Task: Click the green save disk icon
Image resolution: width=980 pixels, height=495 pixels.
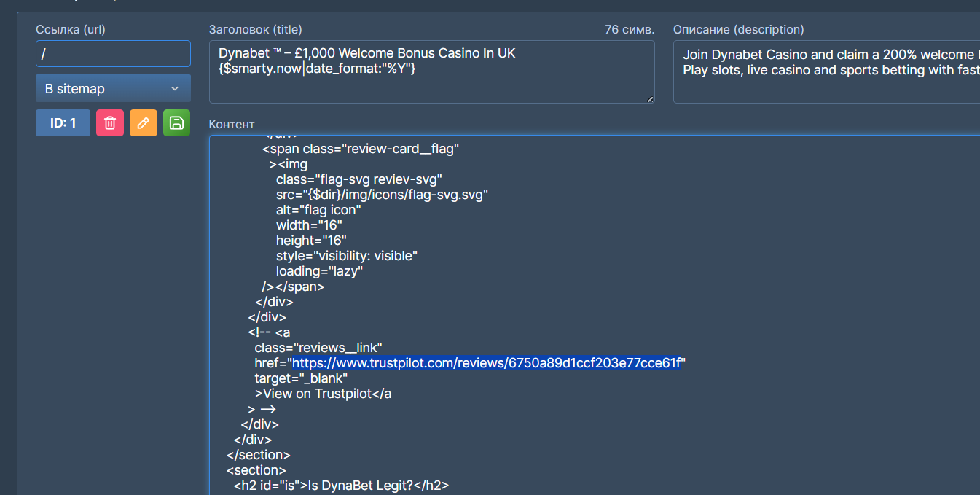Action: coord(176,123)
